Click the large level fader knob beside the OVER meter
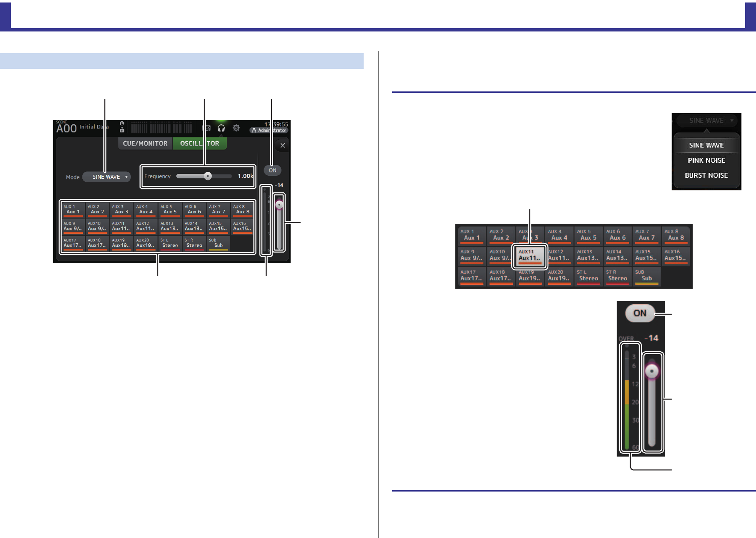 point(652,371)
